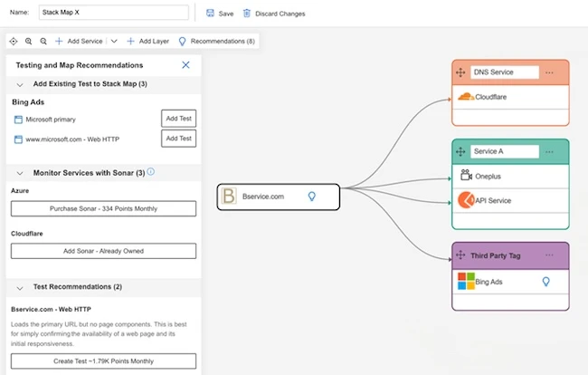Open the Add Service dropdown arrow
This screenshot has height=375, width=588.
(113, 42)
